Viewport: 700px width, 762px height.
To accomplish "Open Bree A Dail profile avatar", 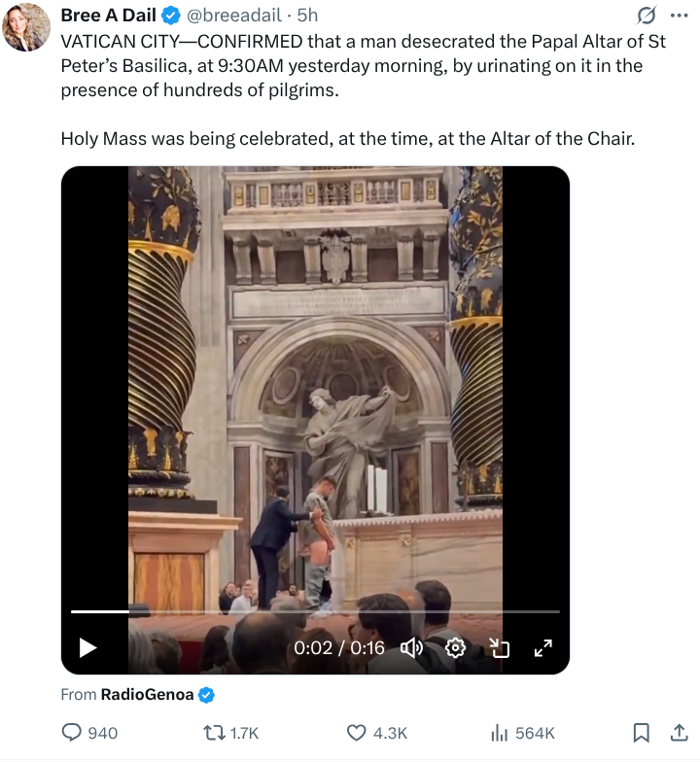I will (27, 27).
